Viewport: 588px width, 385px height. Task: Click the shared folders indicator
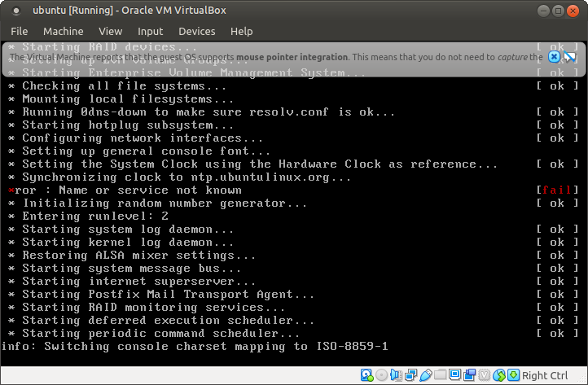pos(441,375)
